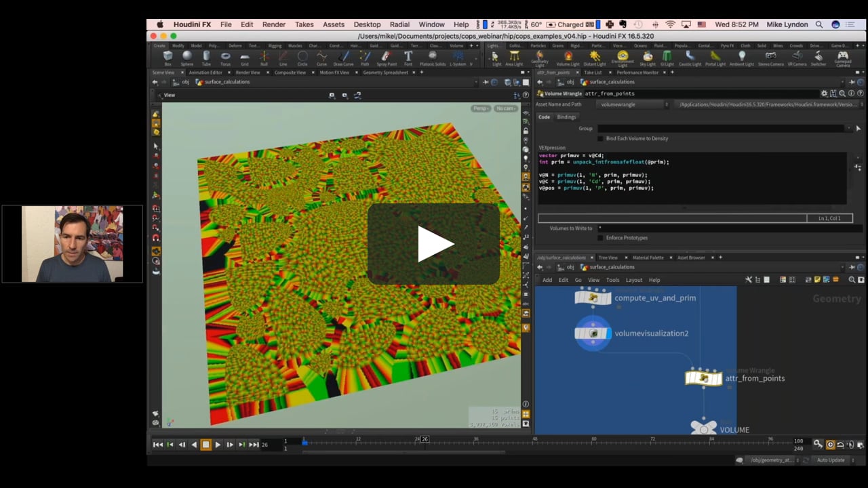Switch to the Geometry Spreadsheet tab

(x=385, y=73)
